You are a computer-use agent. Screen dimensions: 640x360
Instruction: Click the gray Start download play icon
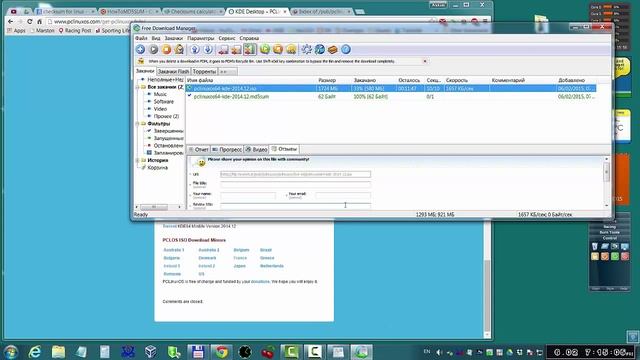(x=153, y=49)
